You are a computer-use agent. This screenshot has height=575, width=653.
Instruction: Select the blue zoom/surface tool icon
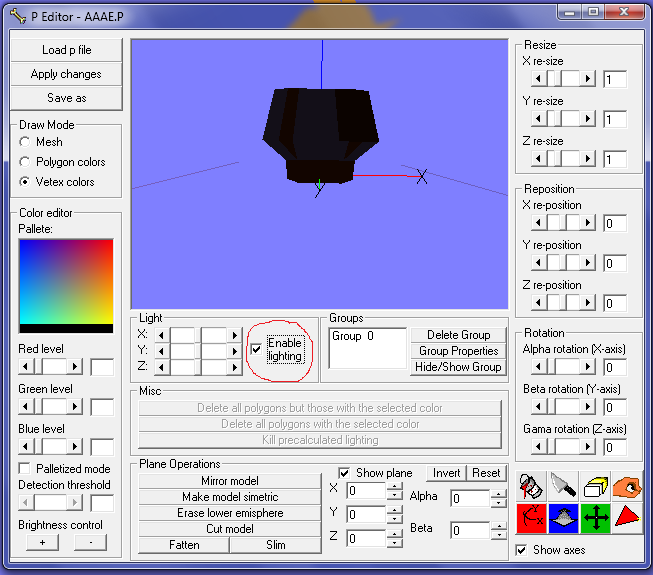coord(563,518)
